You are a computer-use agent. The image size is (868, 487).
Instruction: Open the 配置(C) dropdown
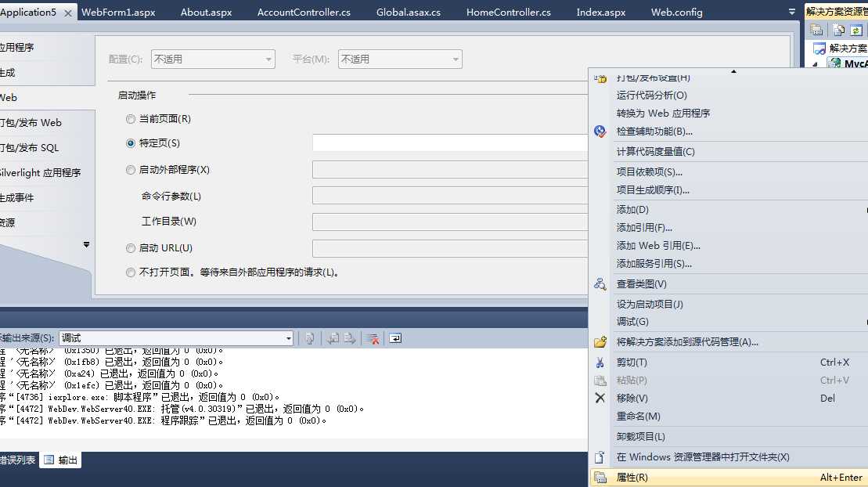[x=213, y=60]
